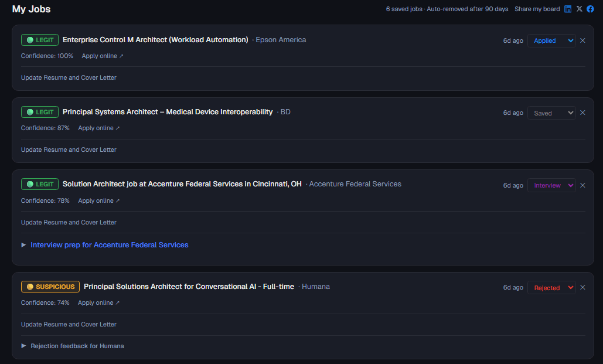Click LEGIT badge on Epson America job
The height and width of the screenshot is (364, 603).
40,40
